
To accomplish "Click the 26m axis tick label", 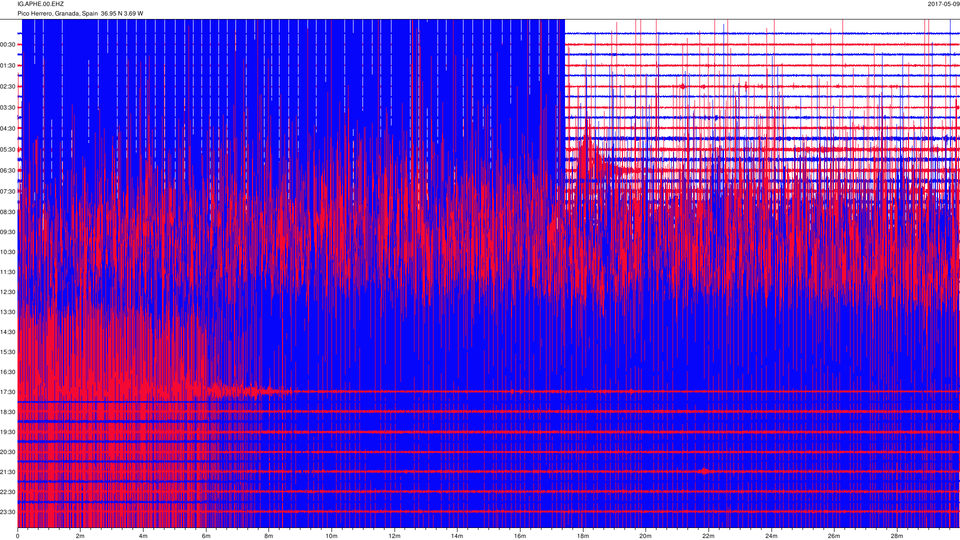I will pyautogui.click(x=834, y=536).
